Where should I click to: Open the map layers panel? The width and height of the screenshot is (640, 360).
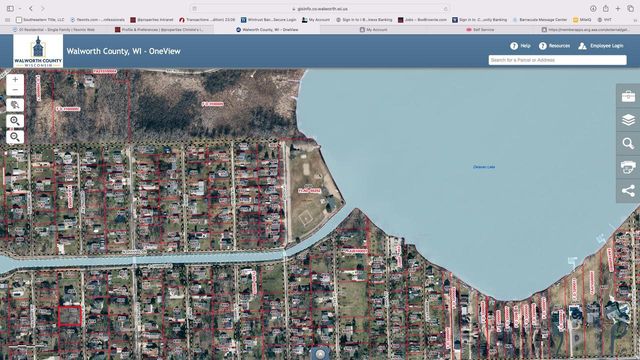tap(628, 120)
